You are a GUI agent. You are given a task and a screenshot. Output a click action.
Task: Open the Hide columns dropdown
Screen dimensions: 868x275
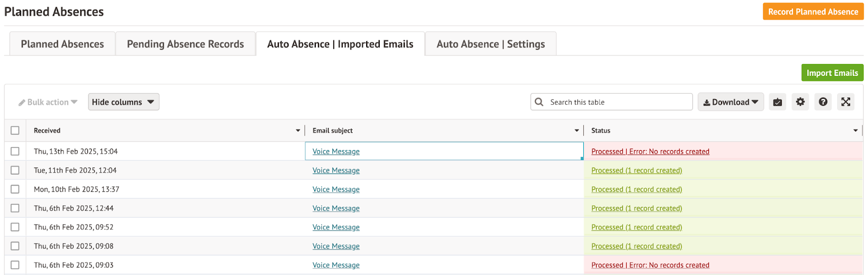[123, 102]
